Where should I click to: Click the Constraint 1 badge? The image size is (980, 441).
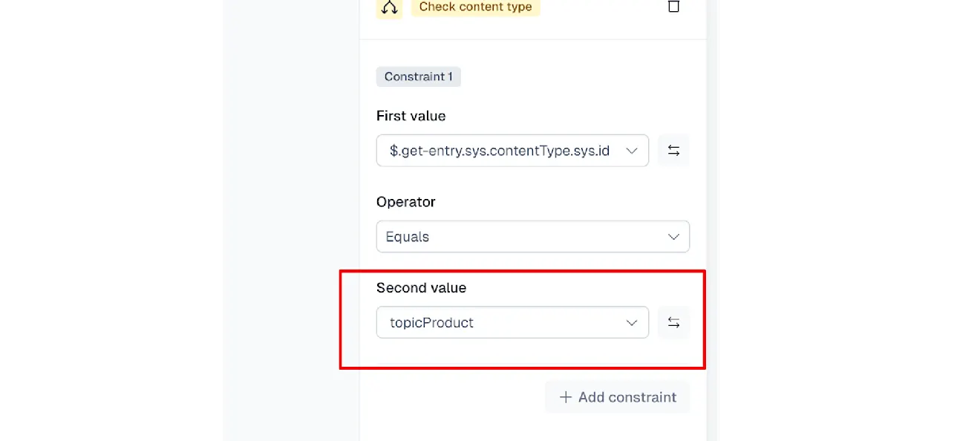[x=418, y=76]
